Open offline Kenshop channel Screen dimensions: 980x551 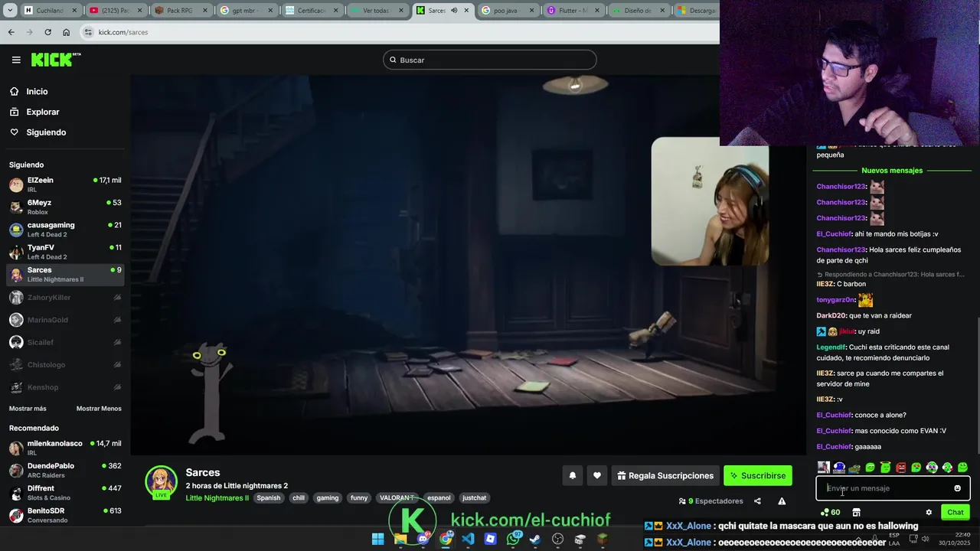65,386
